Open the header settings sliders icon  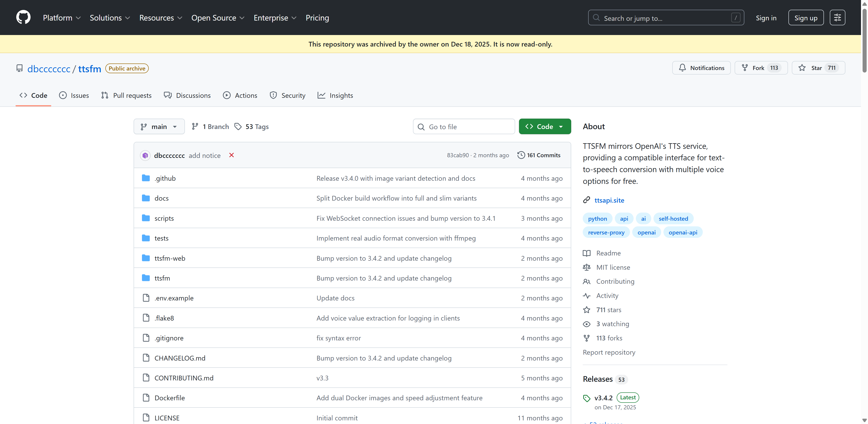point(837,18)
